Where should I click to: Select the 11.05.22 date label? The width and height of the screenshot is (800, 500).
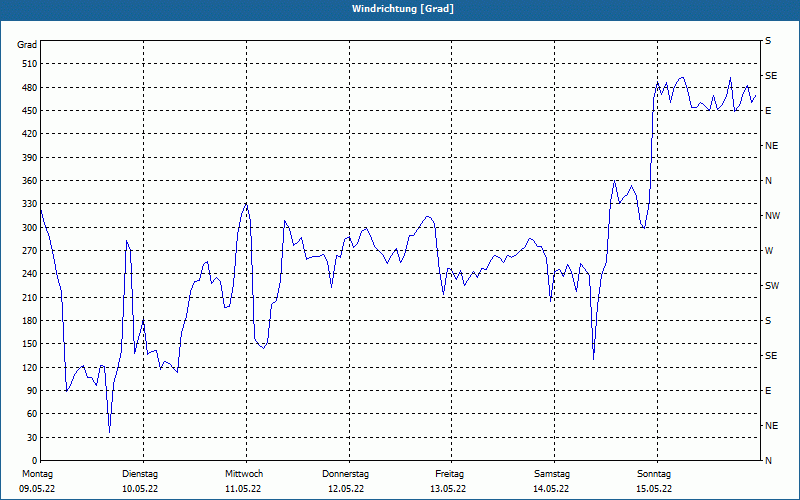click(243, 489)
